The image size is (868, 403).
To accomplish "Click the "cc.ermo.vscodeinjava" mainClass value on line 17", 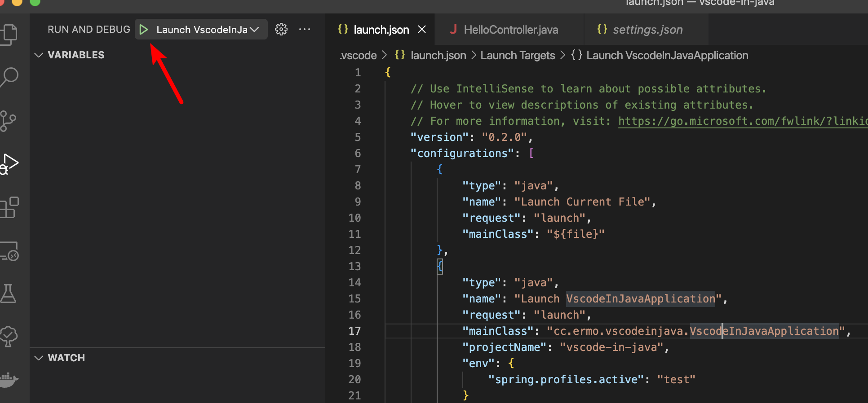I will tap(696, 331).
